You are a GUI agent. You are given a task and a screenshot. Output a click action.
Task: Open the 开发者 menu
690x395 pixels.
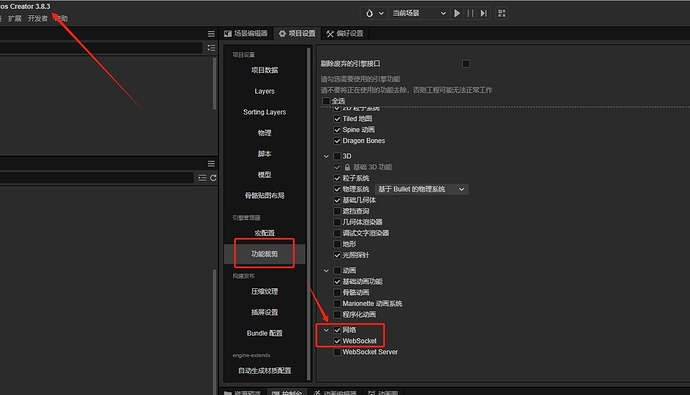pos(37,18)
